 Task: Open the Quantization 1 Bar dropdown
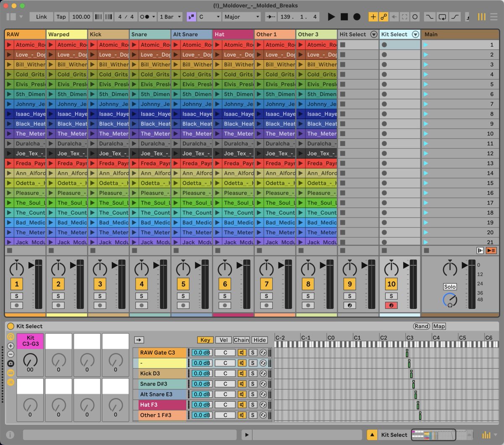170,17
